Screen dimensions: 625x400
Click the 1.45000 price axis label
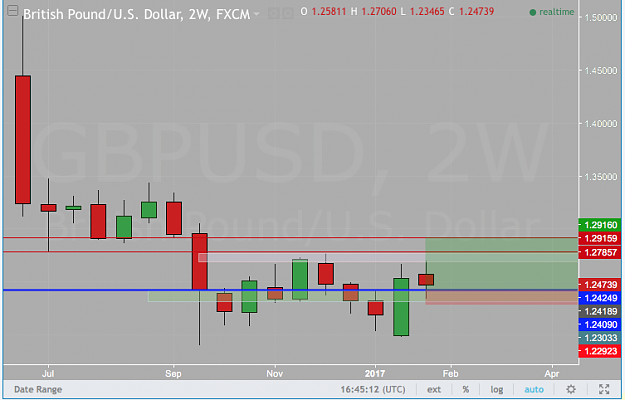pyautogui.click(x=600, y=71)
